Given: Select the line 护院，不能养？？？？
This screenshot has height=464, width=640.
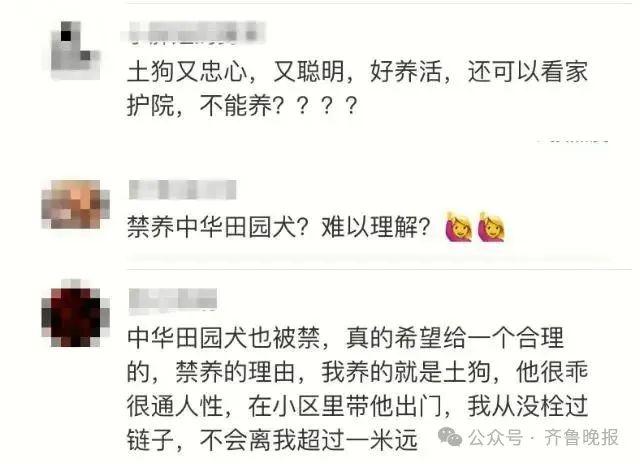Looking at the screenshot, I should (x=242, y=106).
